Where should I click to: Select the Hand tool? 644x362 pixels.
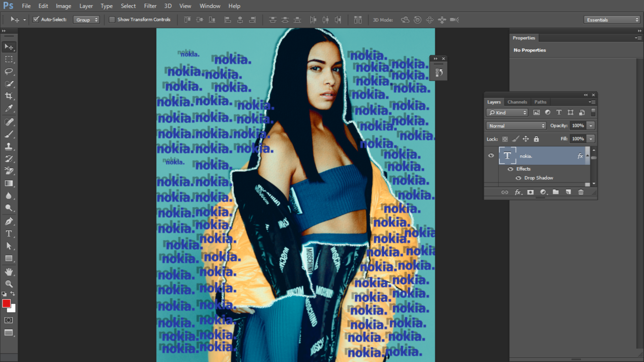pos(9,272)
